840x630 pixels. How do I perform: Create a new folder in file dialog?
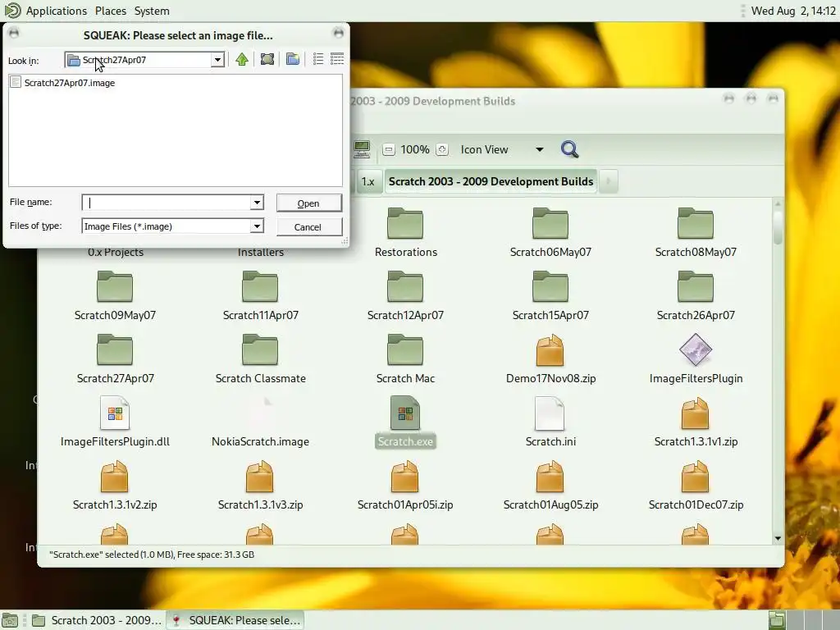(293, 59)
